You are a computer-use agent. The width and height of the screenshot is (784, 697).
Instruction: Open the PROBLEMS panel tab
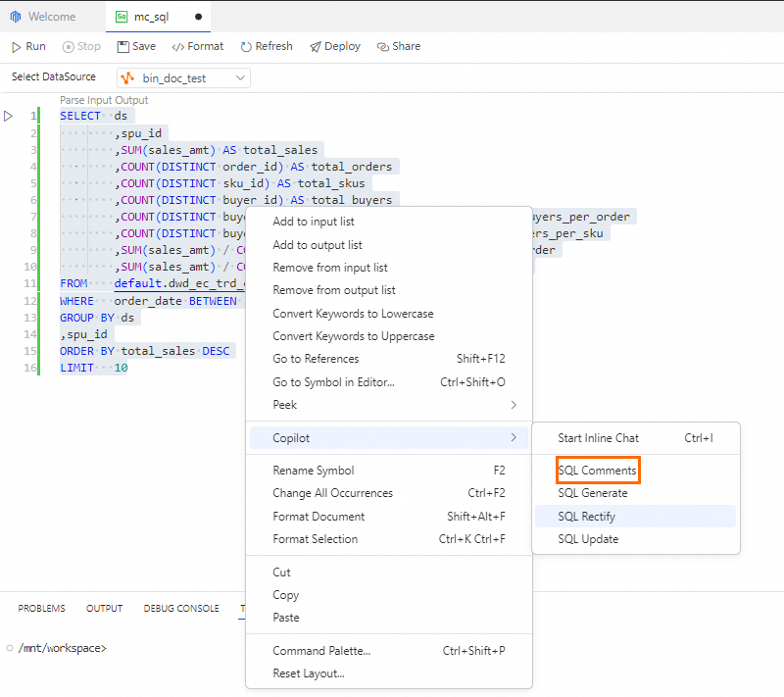click(41, 609)
